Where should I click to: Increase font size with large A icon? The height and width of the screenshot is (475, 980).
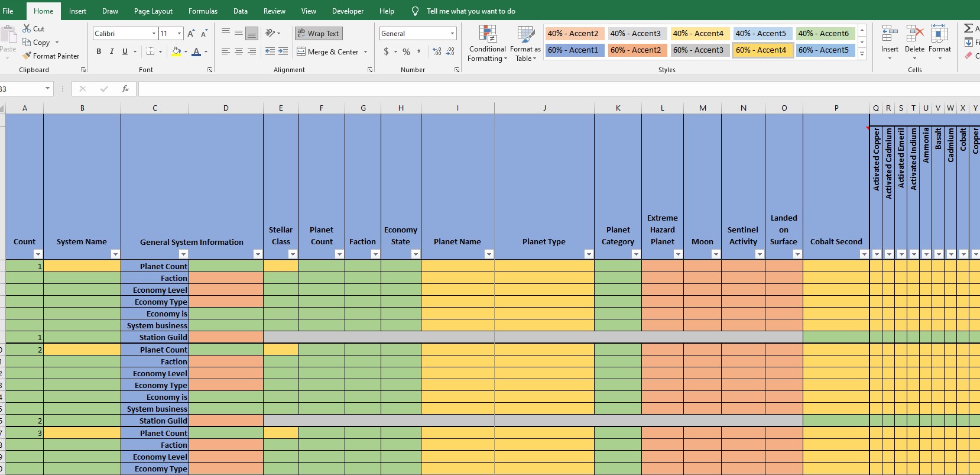pos(191,34)
